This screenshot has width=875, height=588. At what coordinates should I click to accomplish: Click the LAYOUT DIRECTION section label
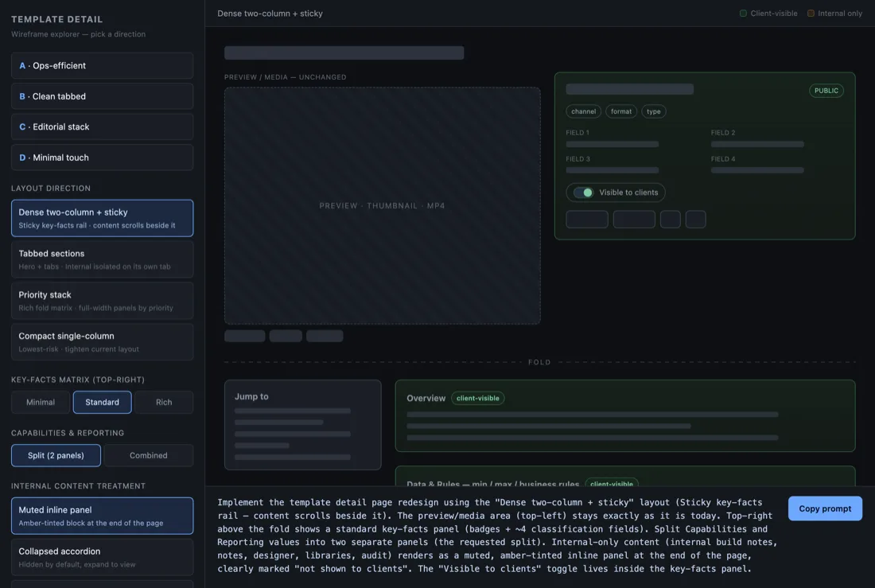(x=51, y=189)
